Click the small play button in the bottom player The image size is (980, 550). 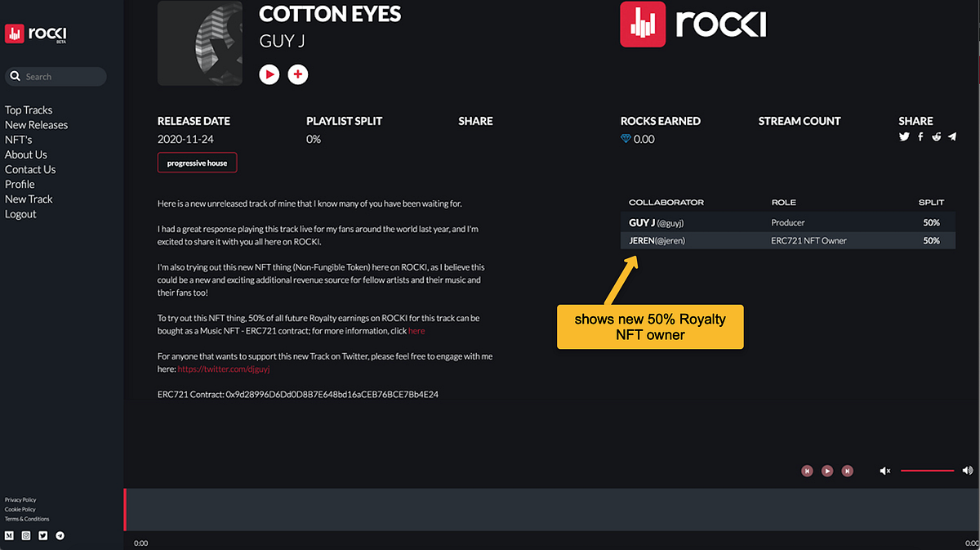click(x=827, y=471)
